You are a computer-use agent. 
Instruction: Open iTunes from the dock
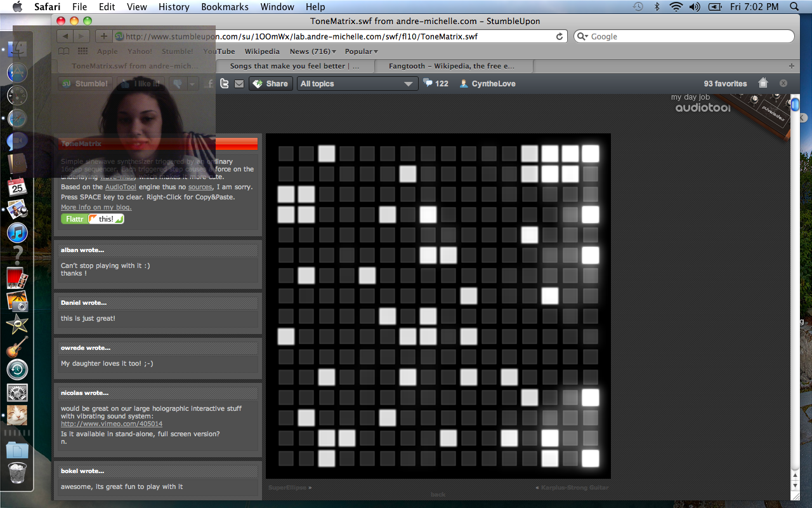17,232
